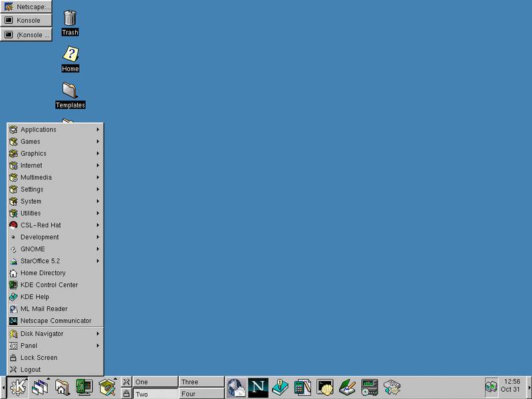Launch Netscape Communicator from the K menu
532x399 pixels.
click(x=55, y=321)
